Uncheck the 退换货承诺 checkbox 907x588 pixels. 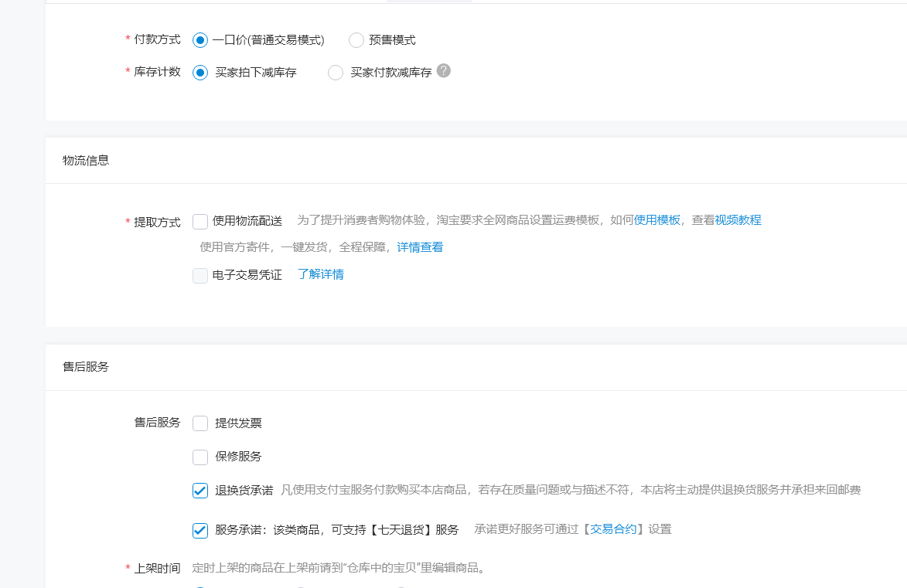coord(200,491)
